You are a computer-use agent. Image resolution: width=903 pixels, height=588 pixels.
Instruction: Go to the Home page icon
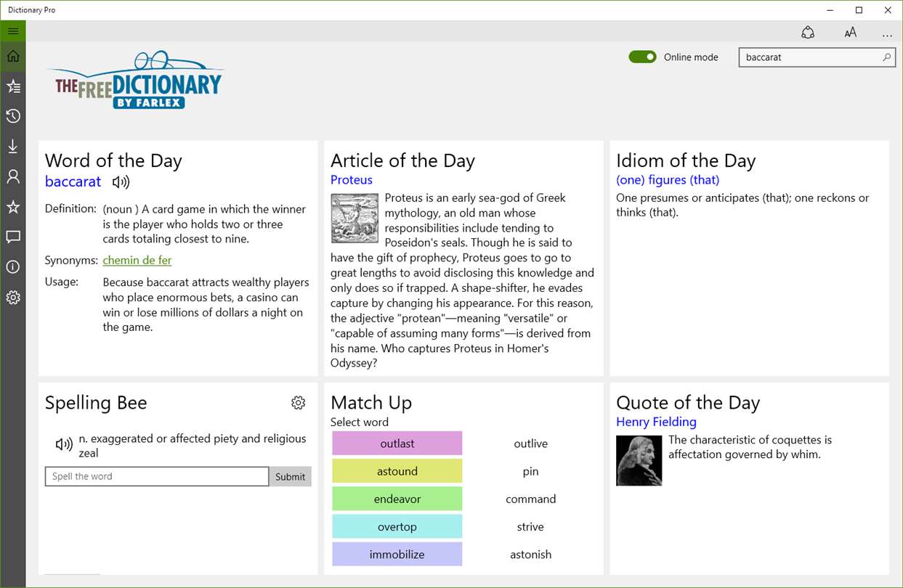pos(13,57)
